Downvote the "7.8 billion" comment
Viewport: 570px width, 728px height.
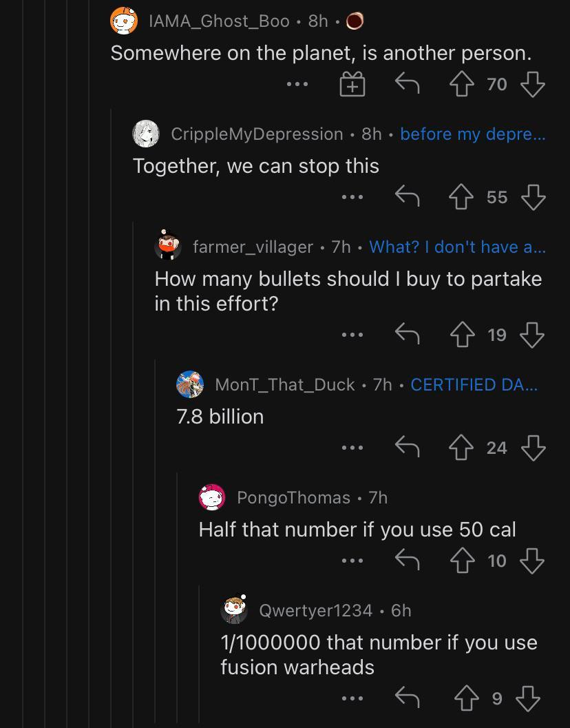pyautogui.click(x=534, y=447)
